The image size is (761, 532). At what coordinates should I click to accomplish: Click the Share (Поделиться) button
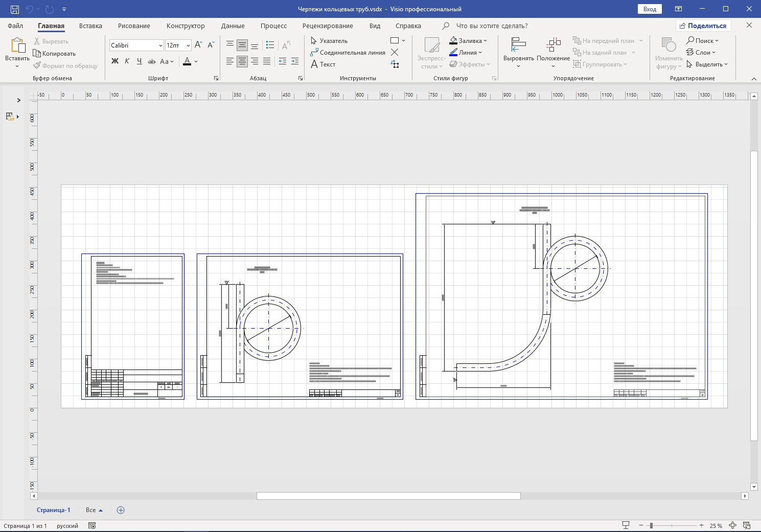tap(703, 26)
